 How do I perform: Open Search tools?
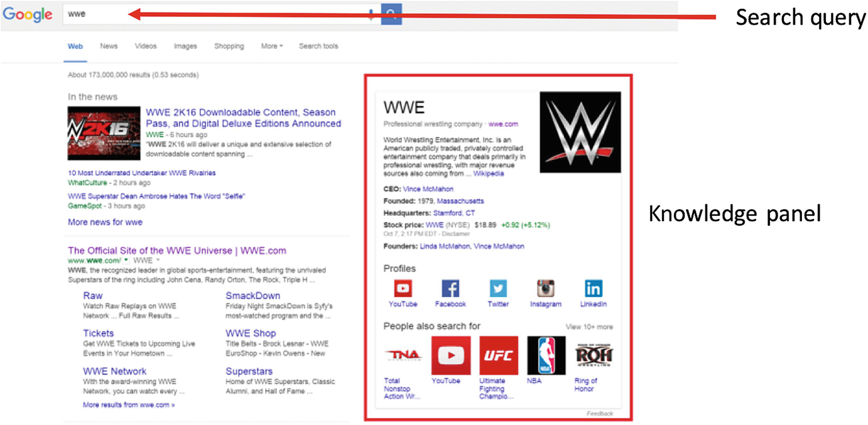click(318, 46)
